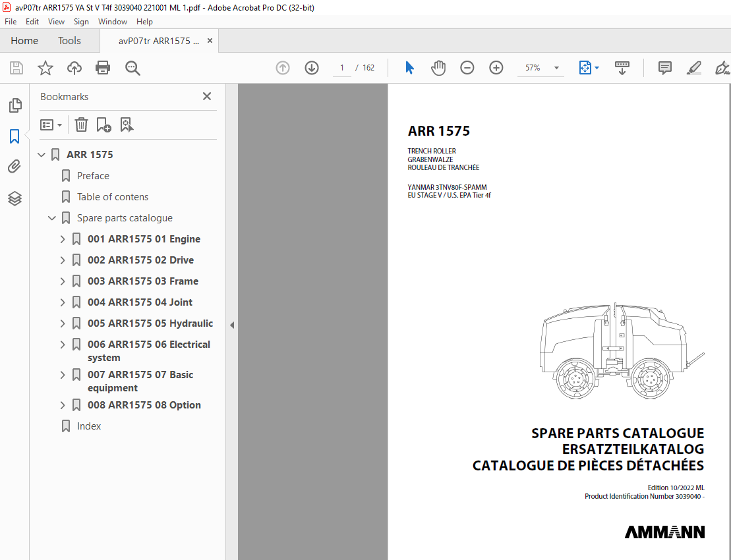Click the Save file icon
Screen dimensions: 731x560
[16, 68]
